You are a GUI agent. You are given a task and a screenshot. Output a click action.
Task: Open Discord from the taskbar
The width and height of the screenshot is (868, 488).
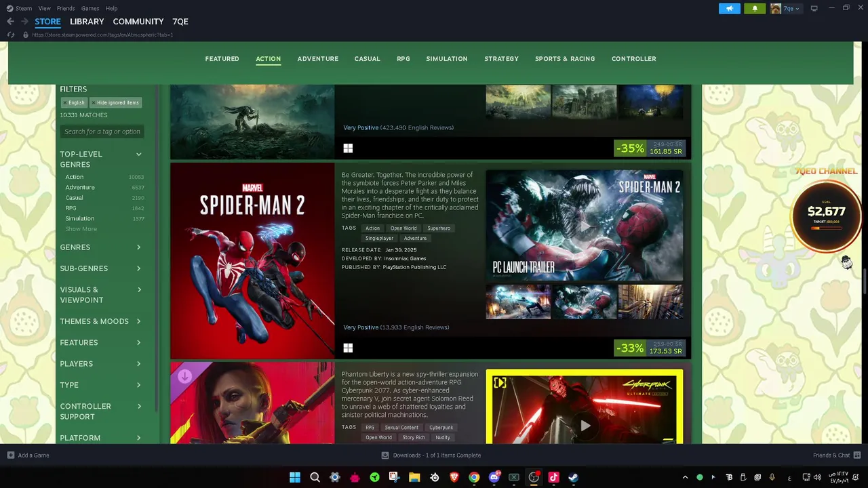494,477
